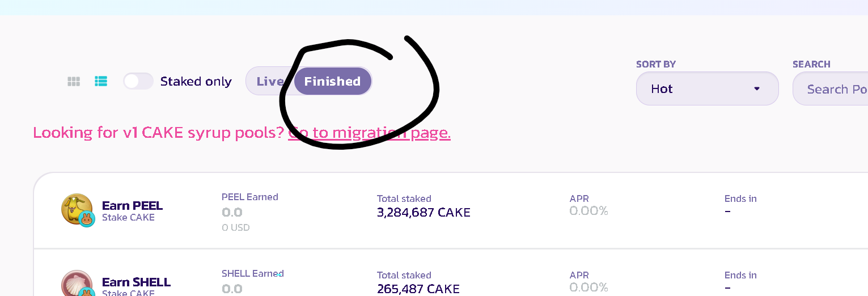Viewport: 868px width, 296px height.
Task: Switch to card grid view
Action: [74, 82]
